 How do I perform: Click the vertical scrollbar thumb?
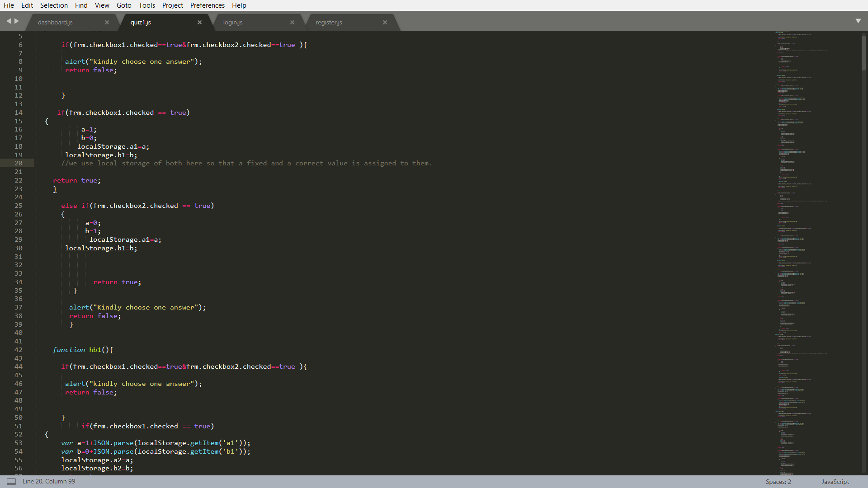(x=863, y=53)
